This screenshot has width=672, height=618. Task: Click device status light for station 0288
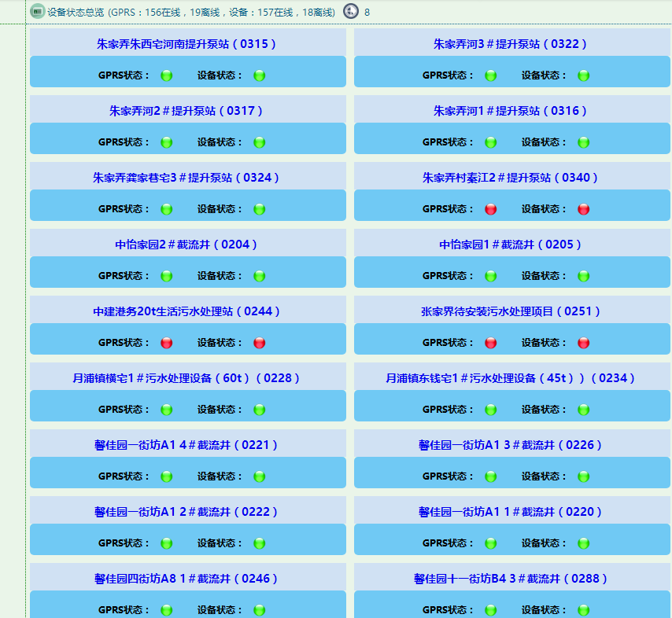583,610
